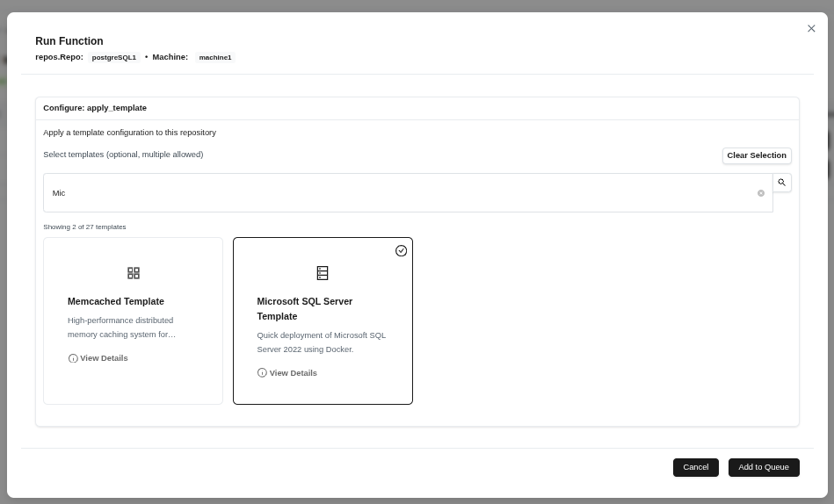This screenshot has width=834, height=504.
Task: Close the Run Function dialog
Action: 811,29
